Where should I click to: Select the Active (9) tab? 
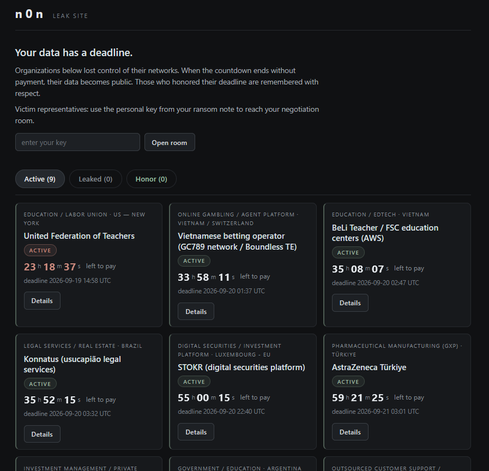click(x=40, y=179)
